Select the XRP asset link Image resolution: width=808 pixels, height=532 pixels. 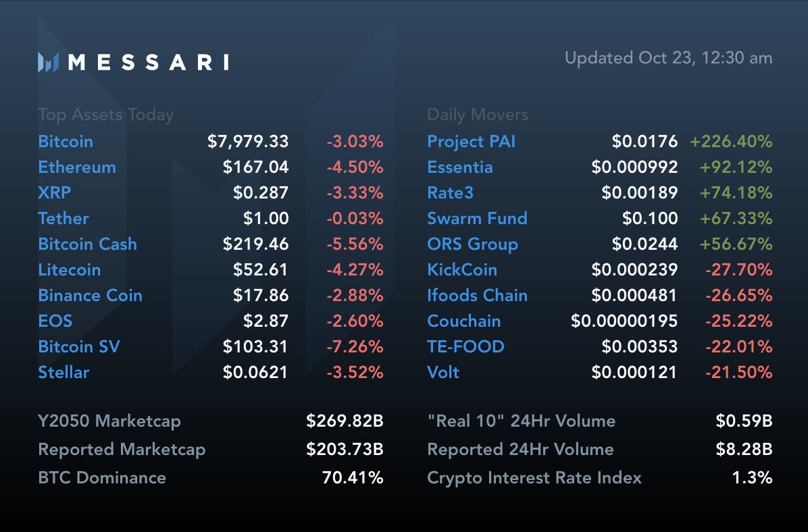[x=55, y=193]
